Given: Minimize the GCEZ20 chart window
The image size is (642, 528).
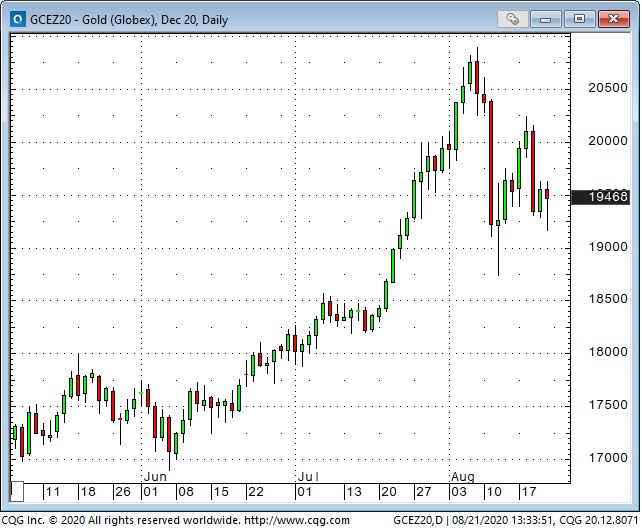Looking at the screenshot, I should coord(545,19).
